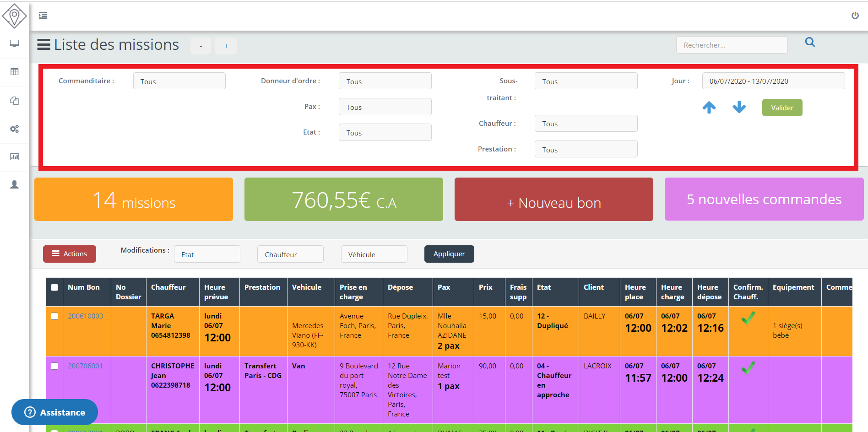Image resolution: width=868 pixels, height=432 pixels.
Task: Click the green Valider button
Action: click(782, 108)
